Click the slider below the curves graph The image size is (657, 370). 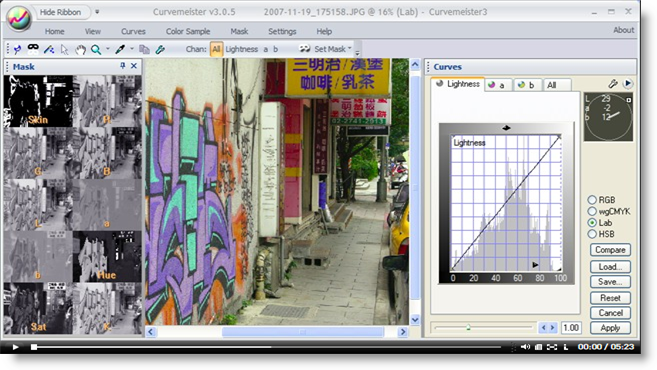tap(484, 328)
